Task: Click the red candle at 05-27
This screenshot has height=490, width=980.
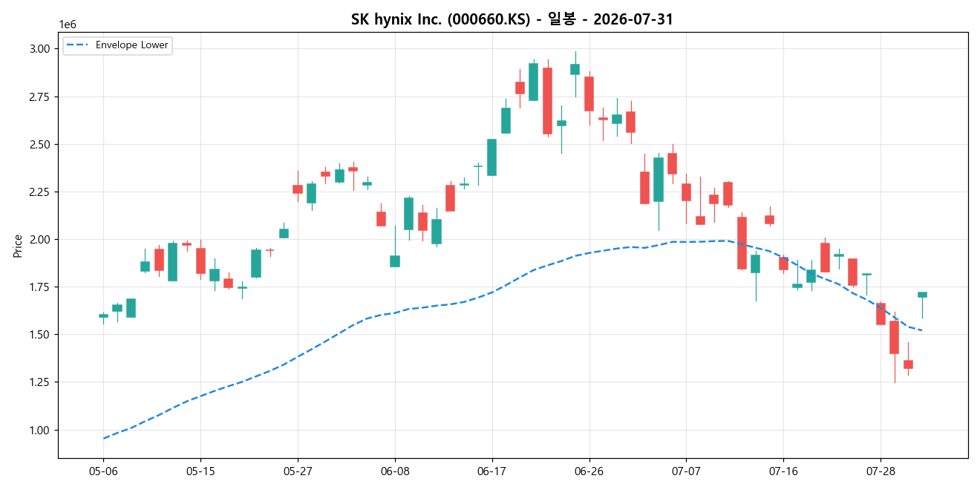Action: (298, 189)
